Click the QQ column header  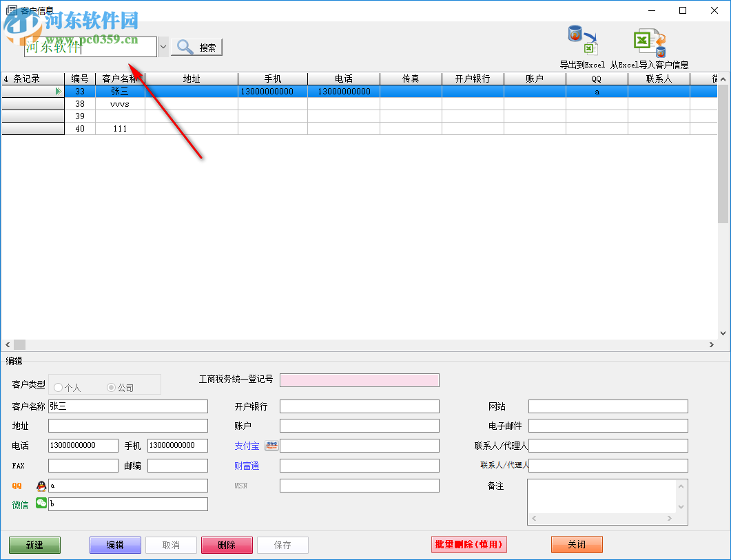597,79
